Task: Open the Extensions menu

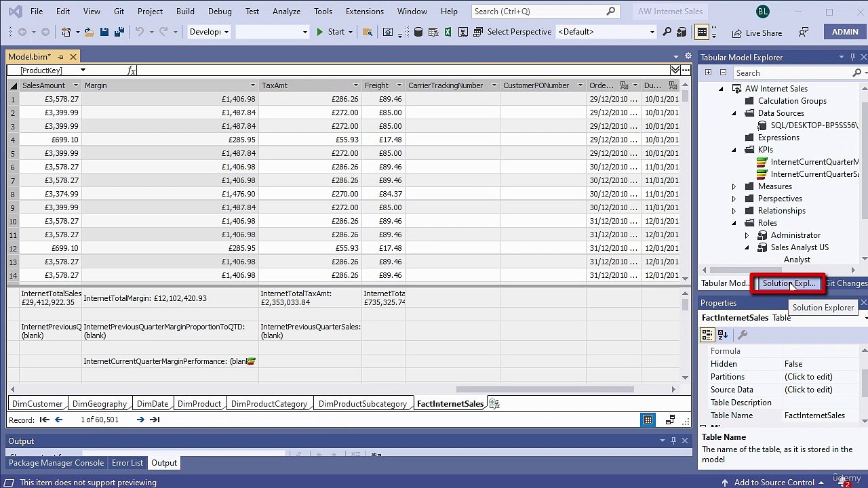Action: [x=364, y=12]
